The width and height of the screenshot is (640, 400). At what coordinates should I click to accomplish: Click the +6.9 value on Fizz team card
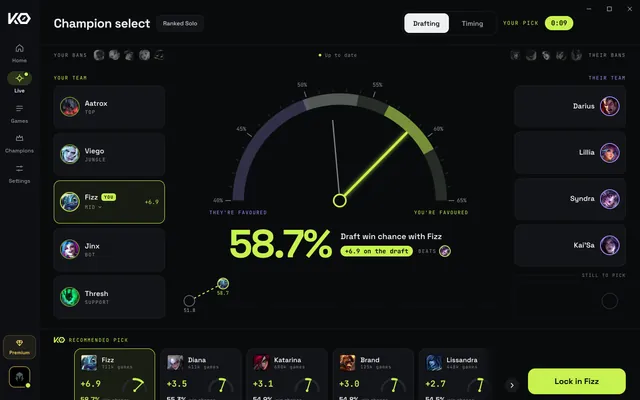coord(152,202)
